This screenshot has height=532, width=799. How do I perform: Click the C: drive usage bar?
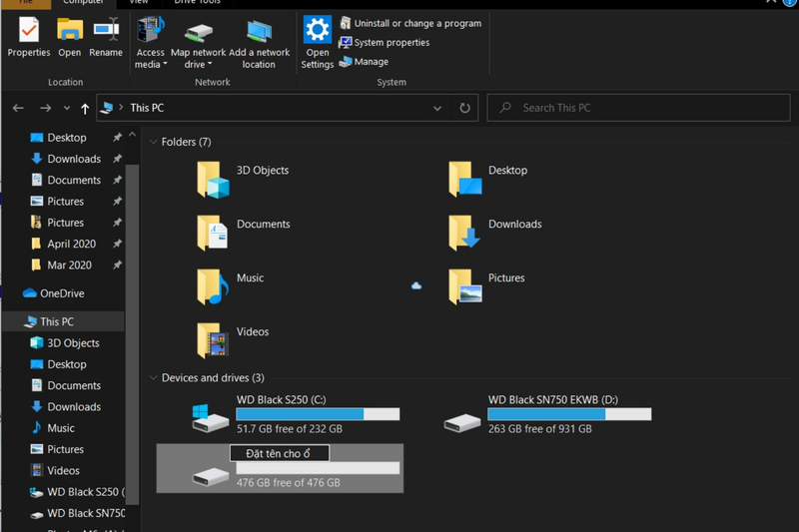[x=318, y=414]
